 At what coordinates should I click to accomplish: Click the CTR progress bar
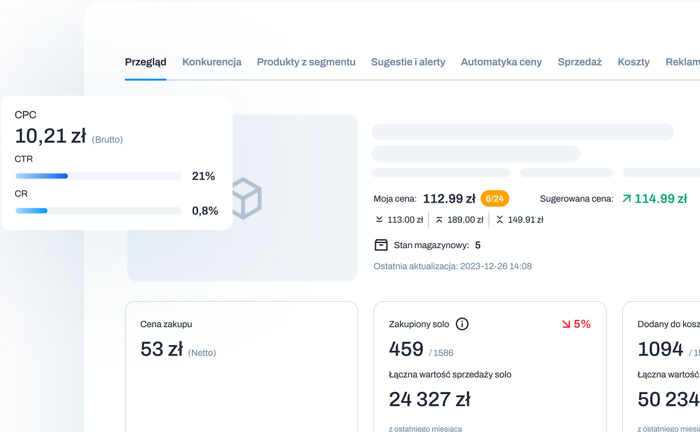point(98,176)
